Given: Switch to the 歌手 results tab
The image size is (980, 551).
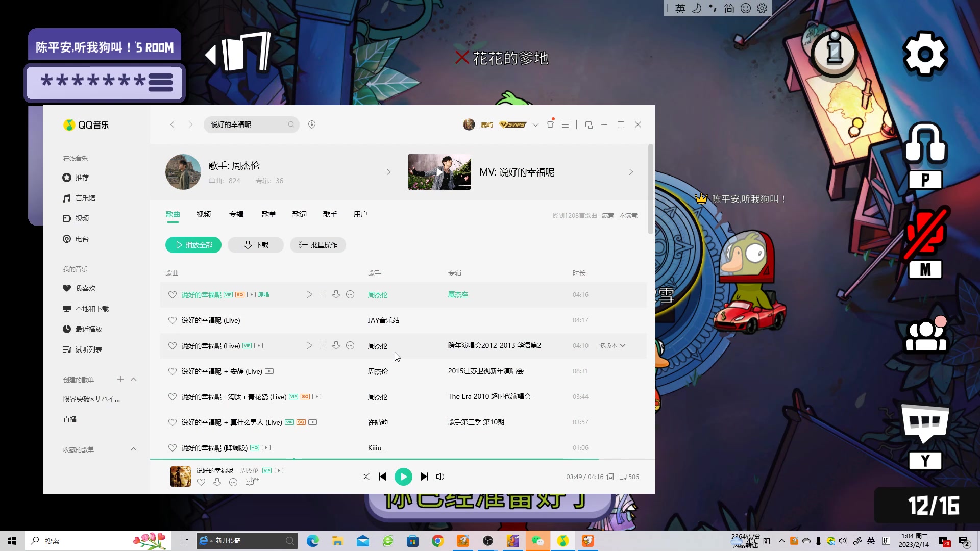Looking at the screenshot, I should click(330, 214).
